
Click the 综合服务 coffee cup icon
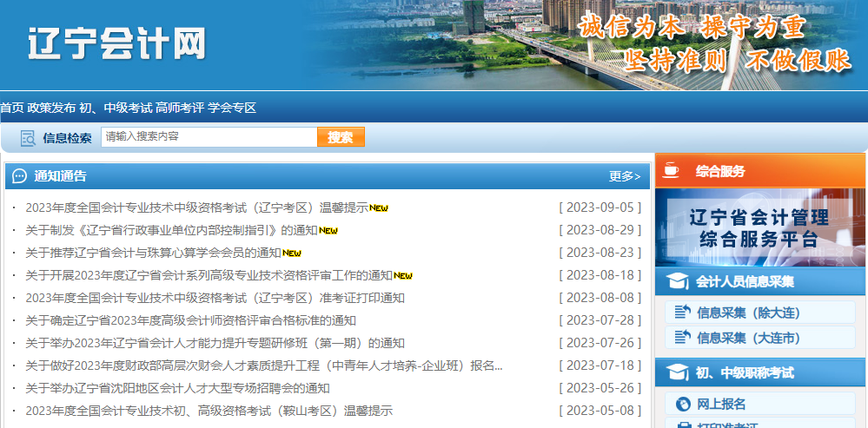[671, 170]
